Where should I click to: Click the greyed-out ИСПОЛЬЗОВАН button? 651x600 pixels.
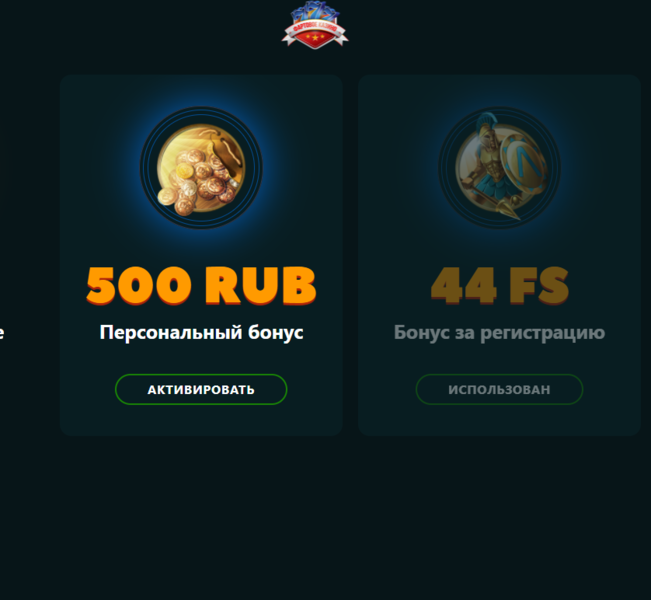(x=499, y=389)
